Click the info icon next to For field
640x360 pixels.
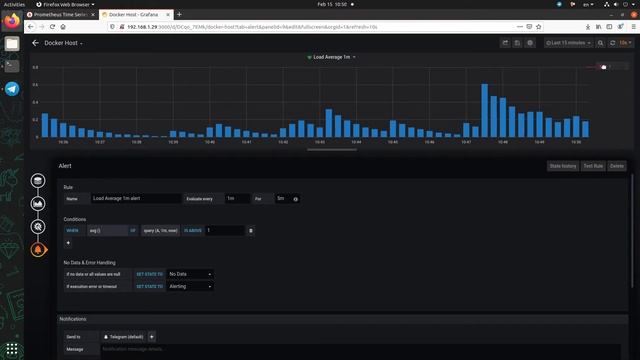296,199
